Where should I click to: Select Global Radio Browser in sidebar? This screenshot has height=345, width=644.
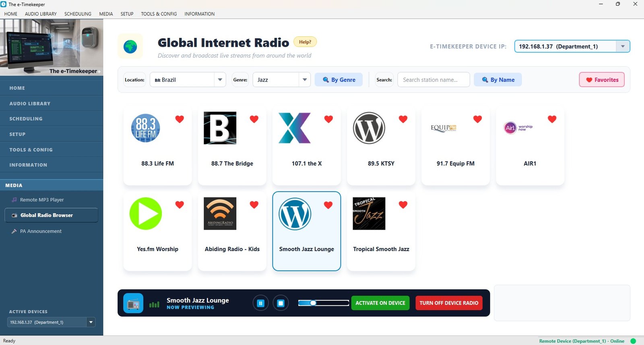point(52,215)
